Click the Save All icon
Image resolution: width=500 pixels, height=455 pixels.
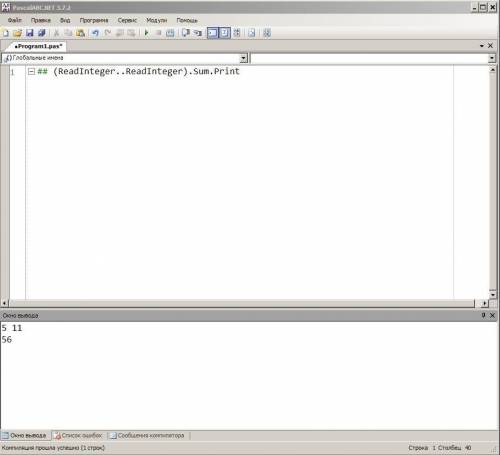pos(42,33)
